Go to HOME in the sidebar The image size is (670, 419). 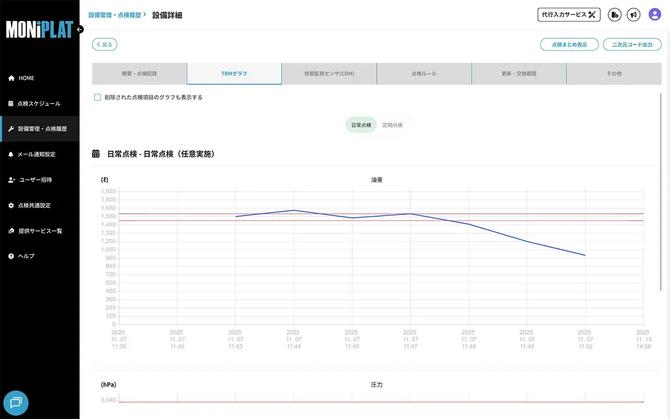[x=26, y=78]
